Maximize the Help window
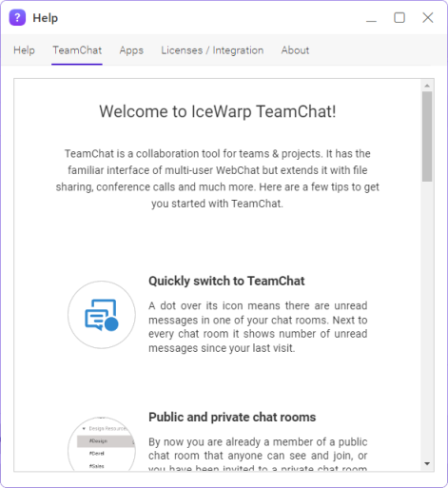 pos(399,17)
